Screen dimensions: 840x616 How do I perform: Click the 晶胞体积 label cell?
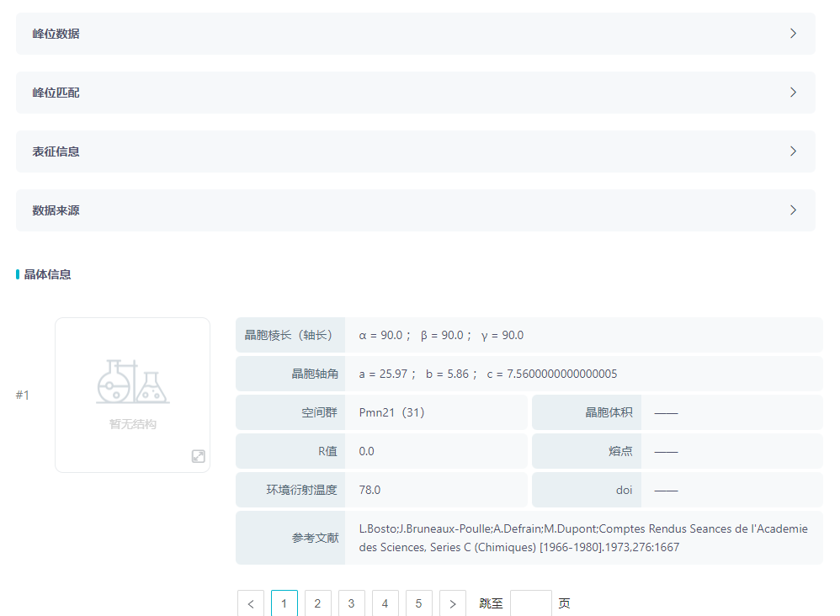[x=587, y=412]
